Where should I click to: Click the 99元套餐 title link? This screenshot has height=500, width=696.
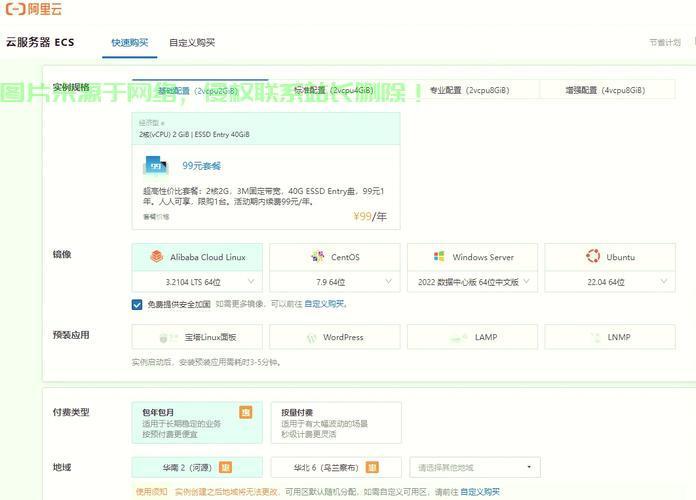tap(202, 166)
